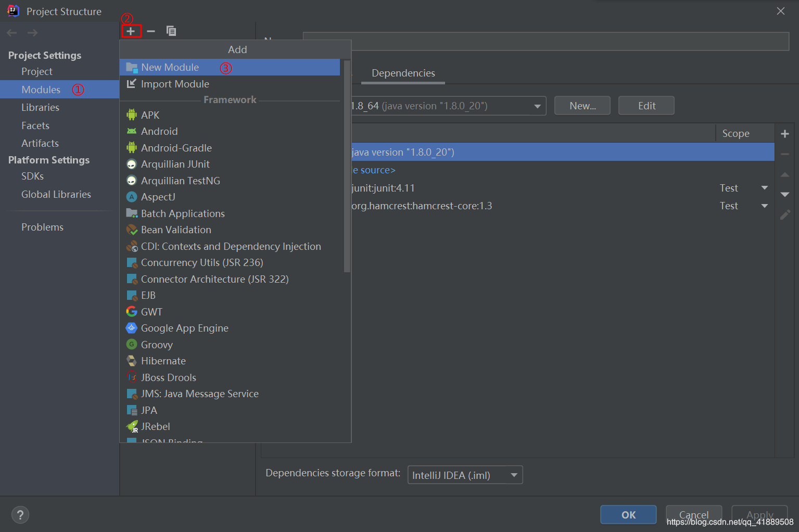Click the remove module minus icon

(151, 31)
